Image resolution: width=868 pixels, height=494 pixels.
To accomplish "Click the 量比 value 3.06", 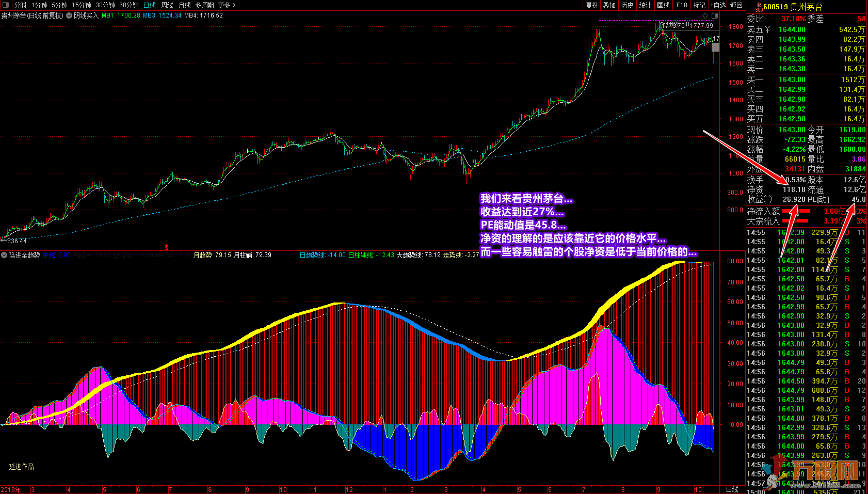I will pyautogui.click(x=859, y=159).
